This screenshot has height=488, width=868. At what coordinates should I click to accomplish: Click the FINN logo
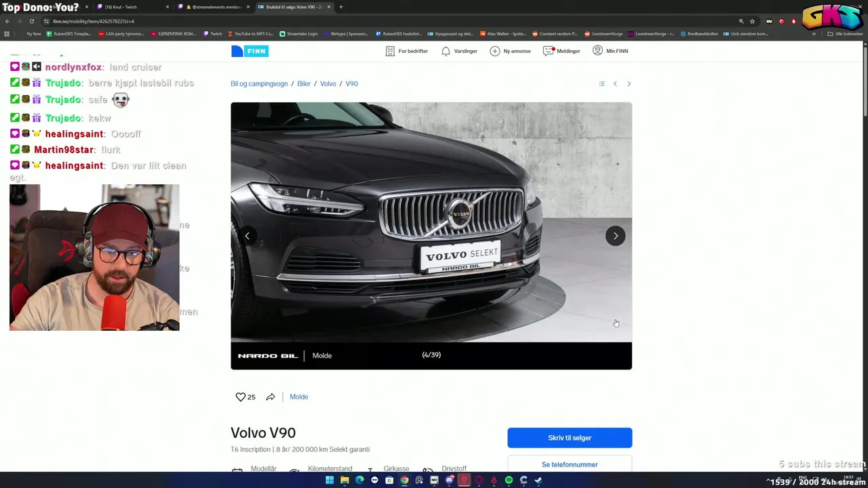(250, 51)
